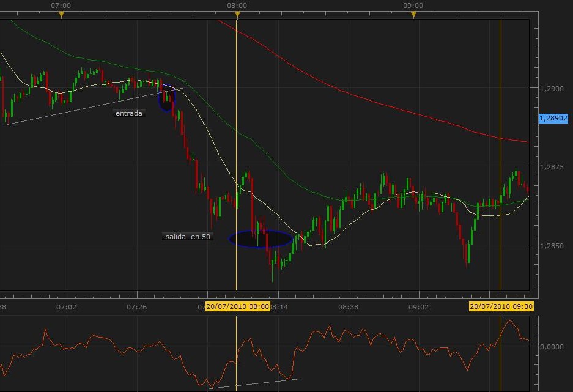Click the 07:00 hour marker triangle

coord(61,15)
